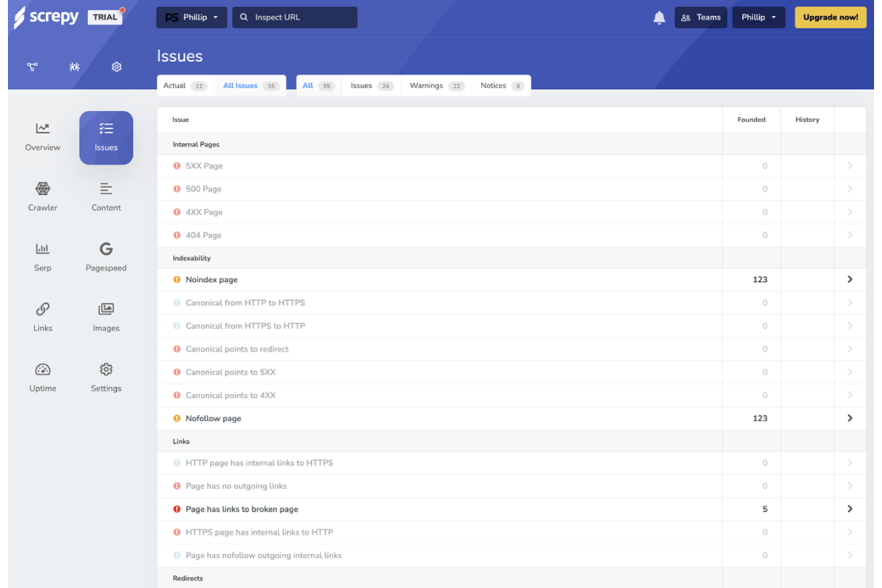The height and width of the screenshot is (588, 882).
Task: Click the TRIAL badge
Action: pos(105,17)
